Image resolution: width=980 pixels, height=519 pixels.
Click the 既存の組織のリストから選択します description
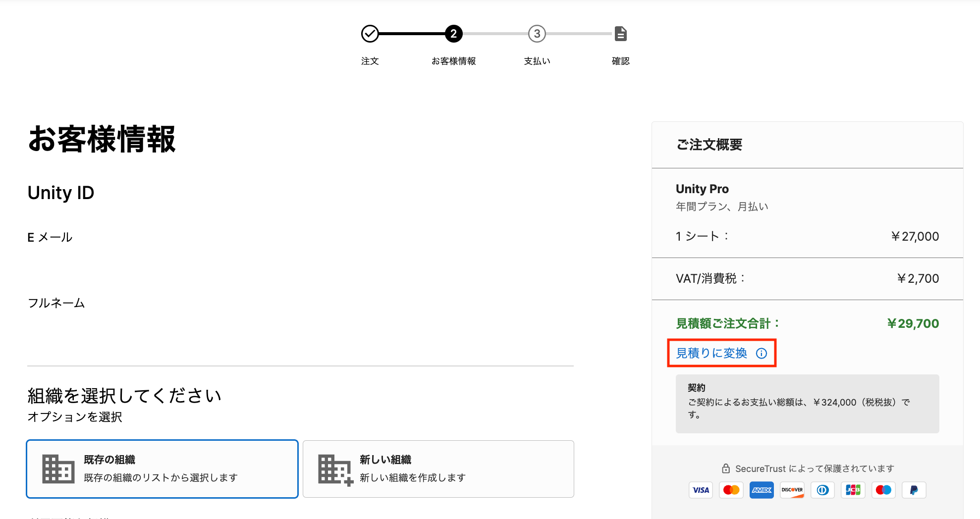pos(161,477)
